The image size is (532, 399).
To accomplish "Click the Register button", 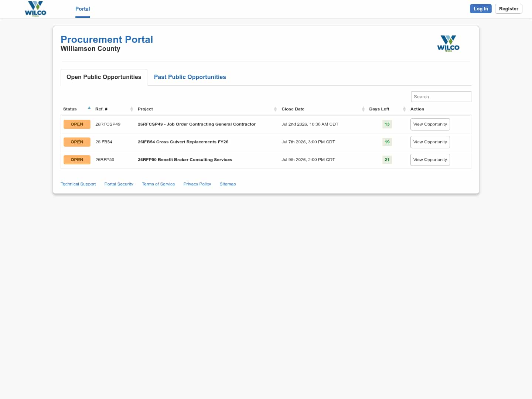I will (x=509, y=9).
